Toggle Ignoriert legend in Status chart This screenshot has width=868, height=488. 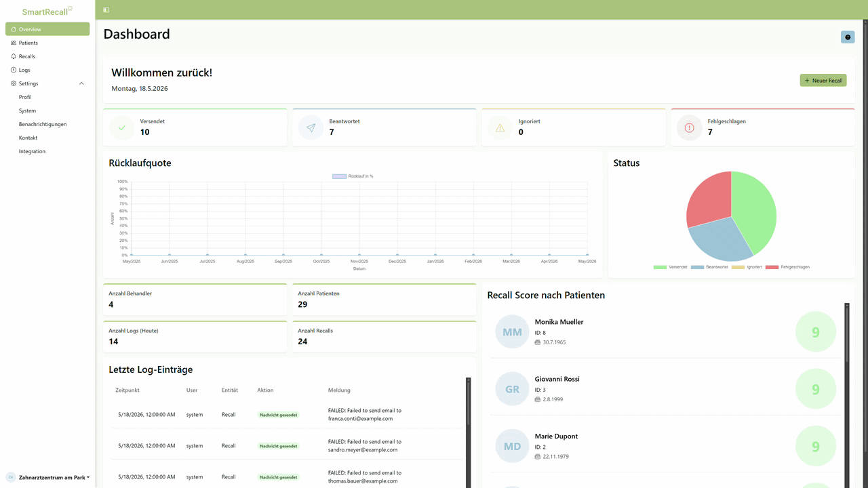click(x=747, y=267)
